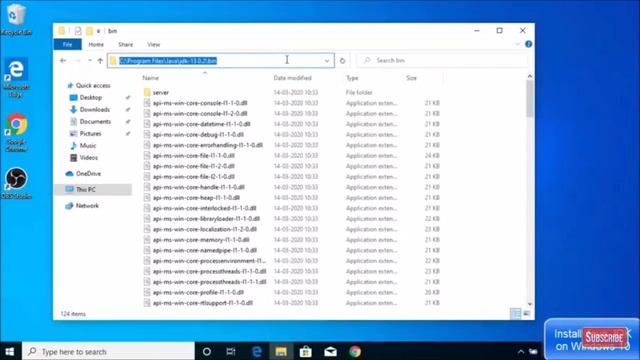Expand the ribbon chevron

pos(518,44)
